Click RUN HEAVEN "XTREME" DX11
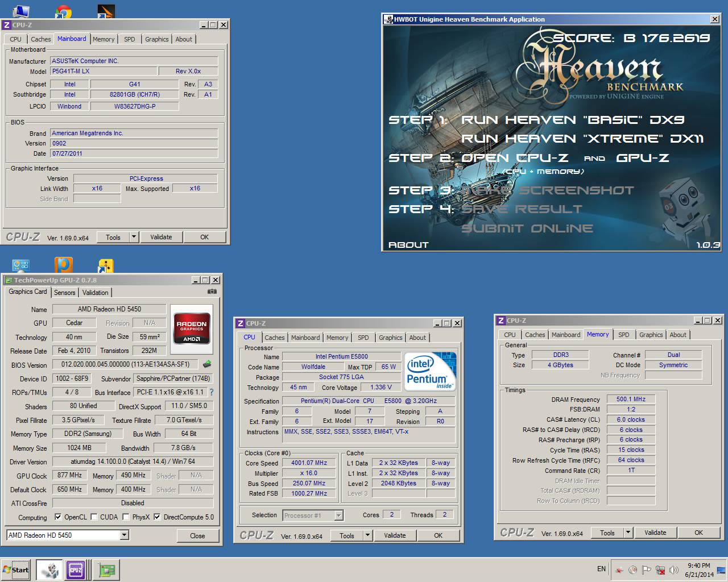The image size is (728, 582). pyautogui.click(x=582, y=139)
